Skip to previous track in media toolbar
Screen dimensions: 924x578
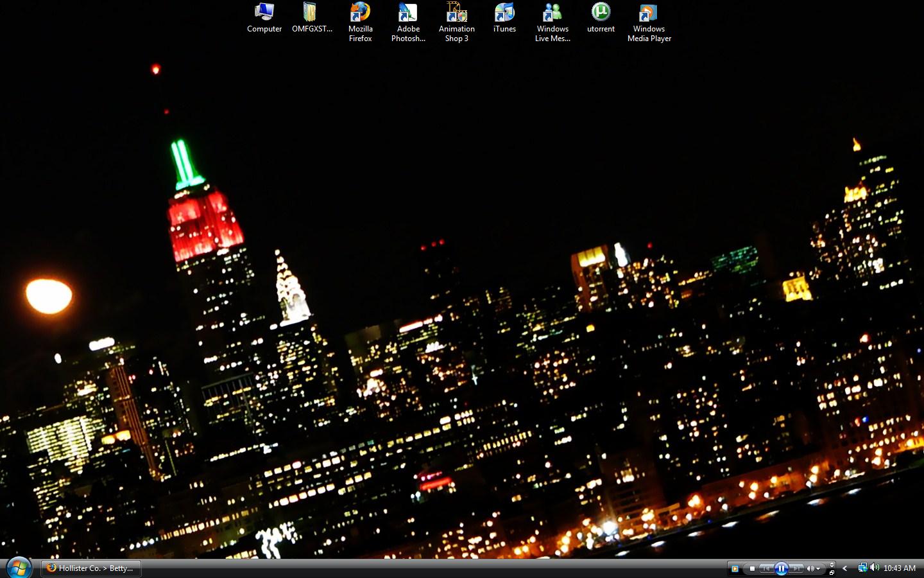click(766, 568)
